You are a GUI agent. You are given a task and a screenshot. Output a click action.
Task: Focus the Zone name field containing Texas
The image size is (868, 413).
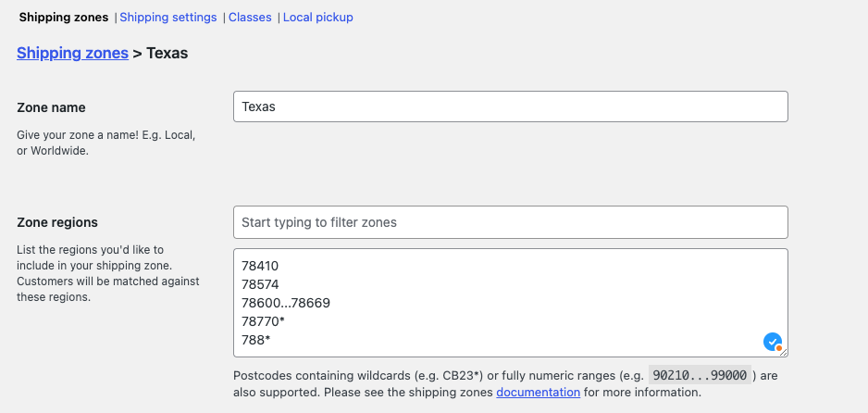(510, 106)
